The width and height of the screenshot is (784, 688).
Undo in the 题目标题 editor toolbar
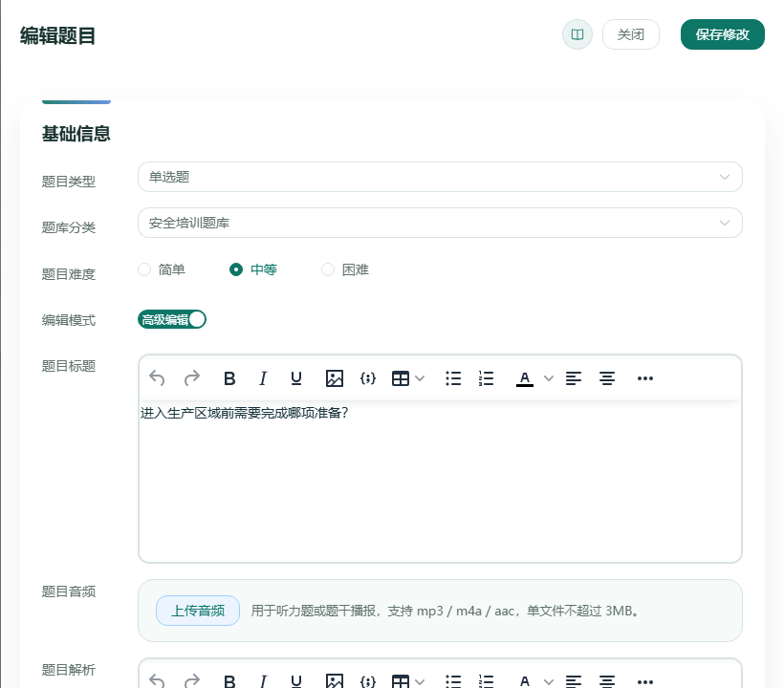(x=157, y=378)
